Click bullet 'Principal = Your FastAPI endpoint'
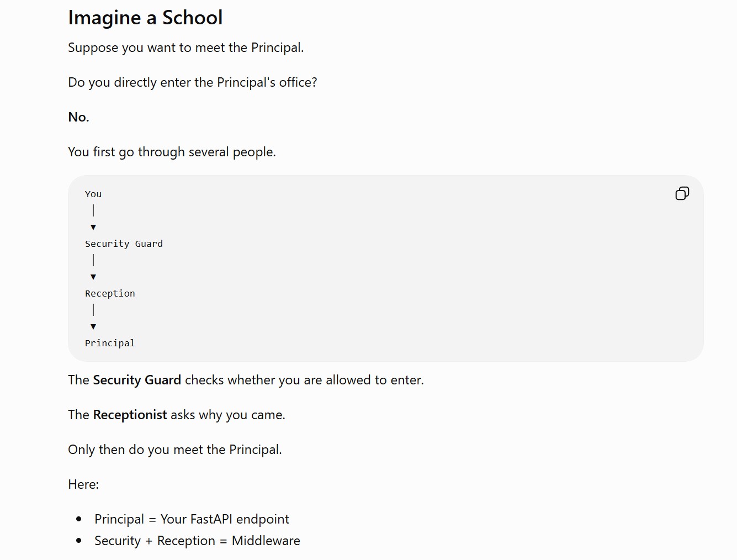 click(x=192, y=519)
